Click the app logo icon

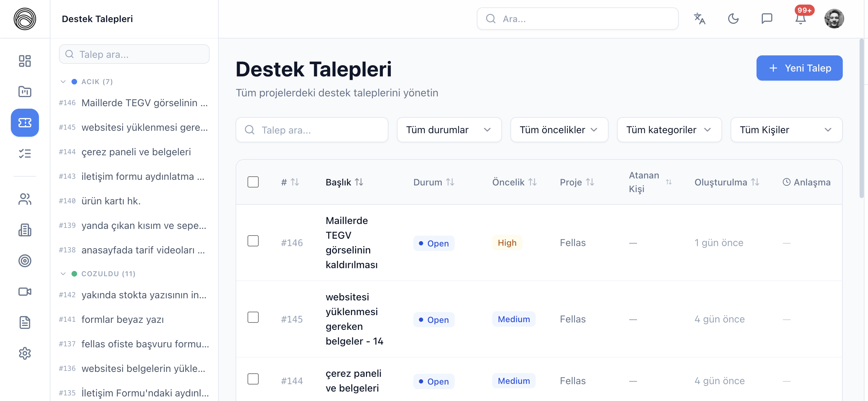25,19
